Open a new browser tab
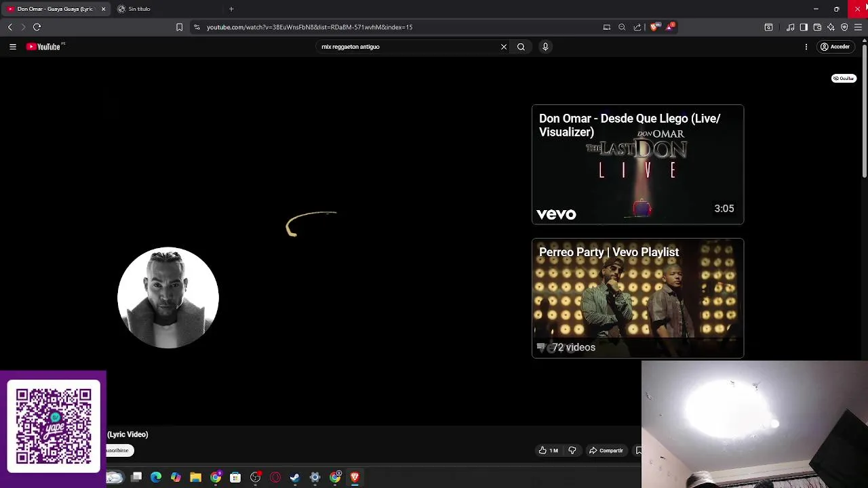Screen dimensions: 868x488 coord(231,9)
